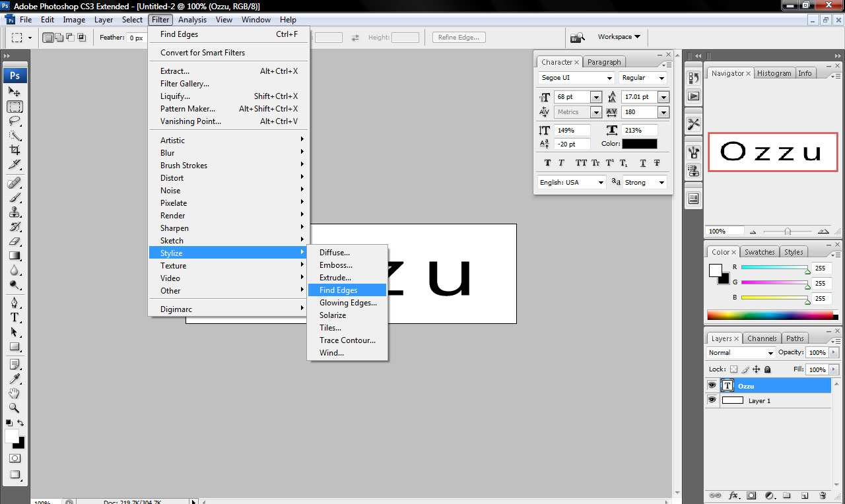This screenshot has height=504, width=845.
Task: Click the Delete layer trash icon
Action: [x=823, y=495]
